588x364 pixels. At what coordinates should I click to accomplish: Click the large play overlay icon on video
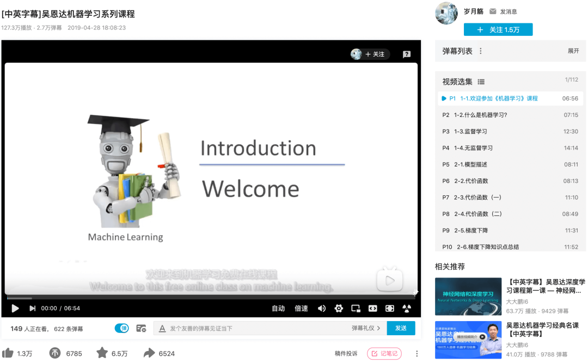pyautogui.click(x=390, y=280)
